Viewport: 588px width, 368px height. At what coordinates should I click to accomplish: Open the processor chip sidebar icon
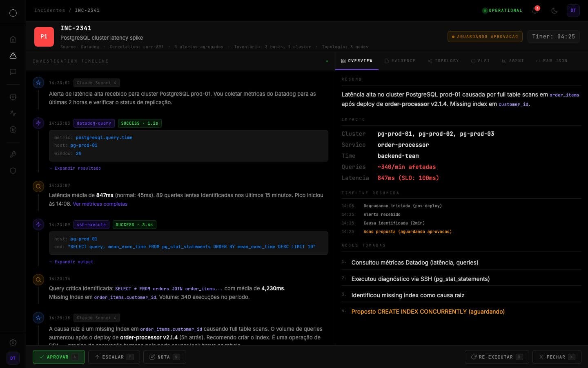click(13, 97)
